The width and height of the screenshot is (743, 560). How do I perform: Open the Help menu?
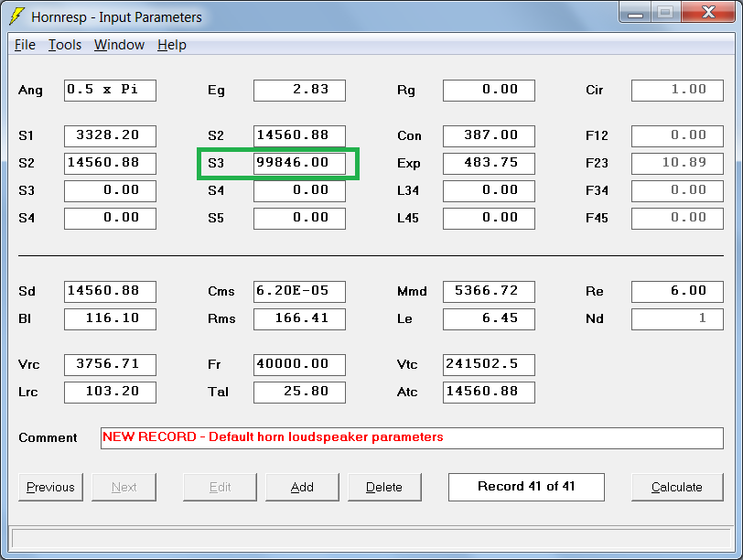point(171,45)
